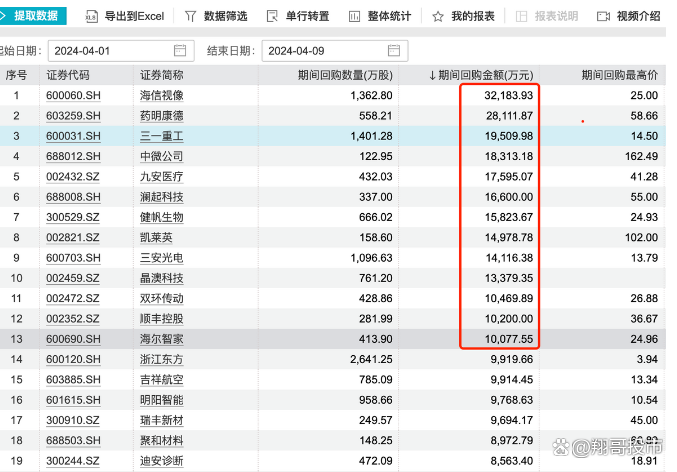
Task: Open the 明阳智能 stock name link
Action: click(161, 400)
